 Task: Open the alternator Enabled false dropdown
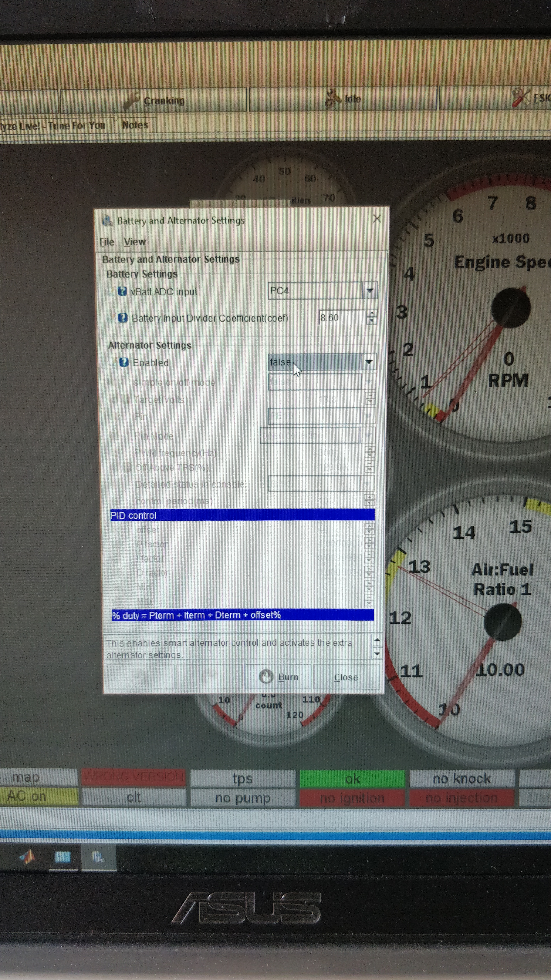[368, 361]
